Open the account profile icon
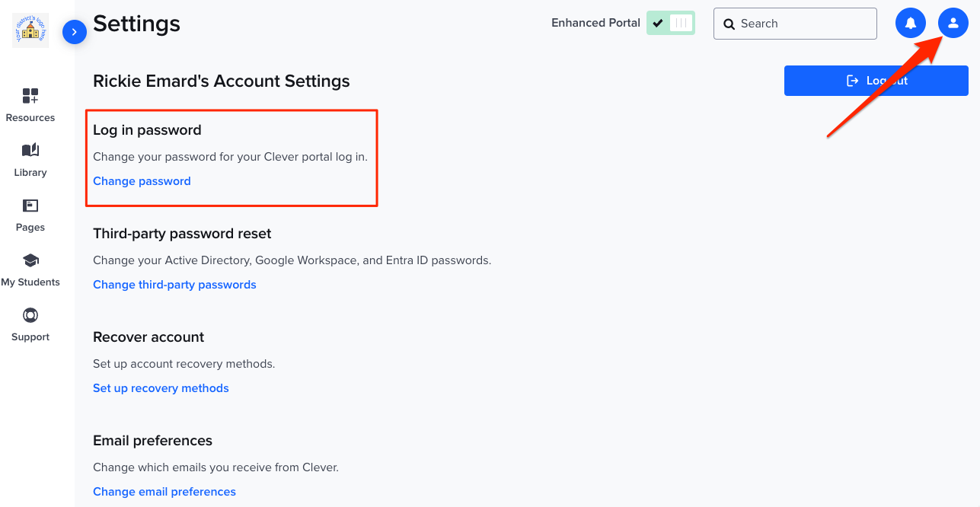980x507 pixels. [x=953, y=23]
